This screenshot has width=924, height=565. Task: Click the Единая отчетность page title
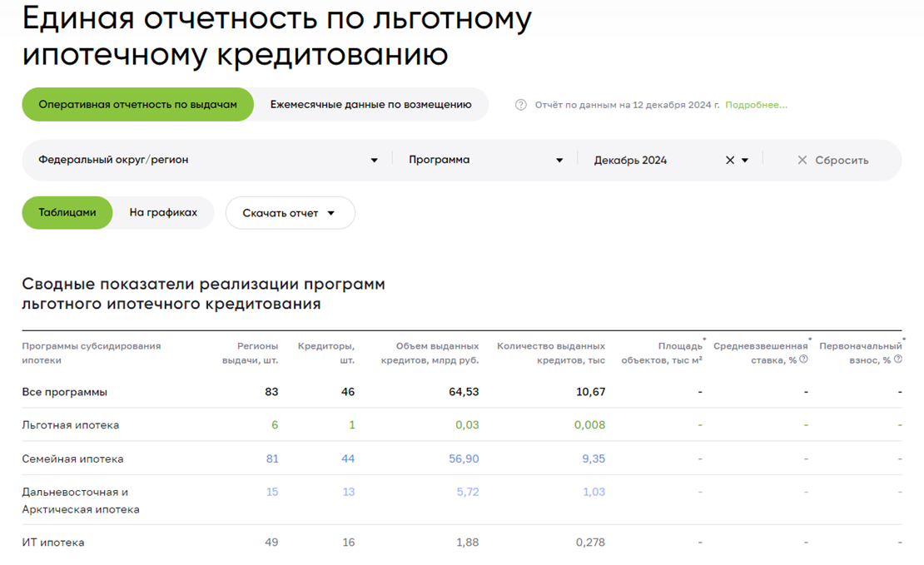pyautogui.click(x=277, y=36)
